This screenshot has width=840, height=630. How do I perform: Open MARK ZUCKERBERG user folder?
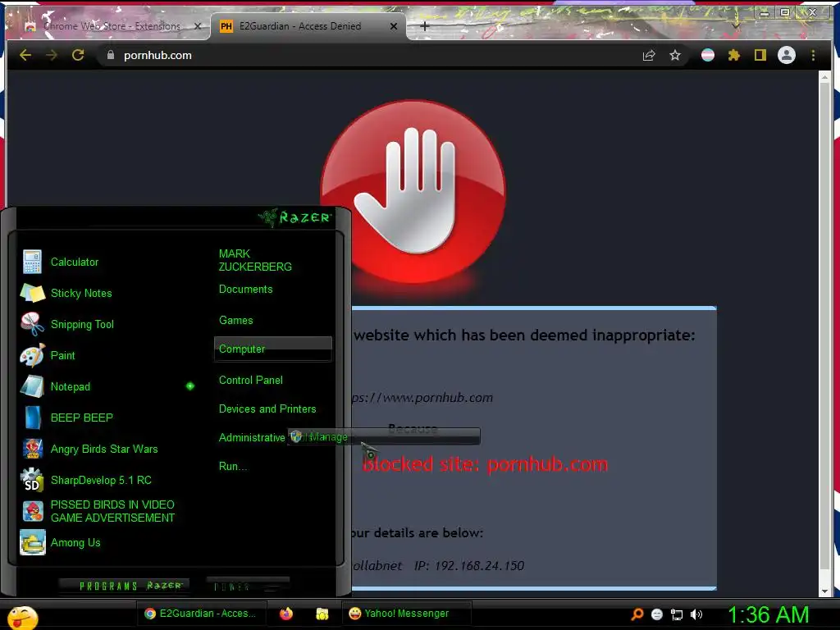255,260
